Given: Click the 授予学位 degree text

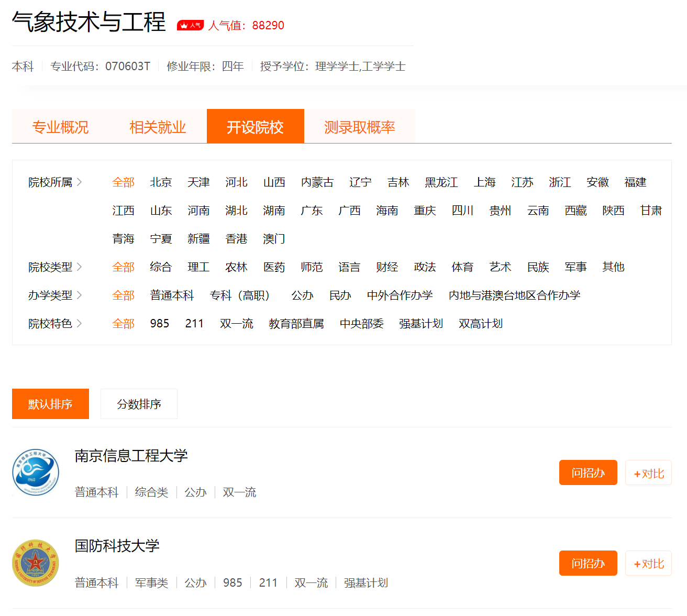Looking at the screenshot, I should 333,67.
